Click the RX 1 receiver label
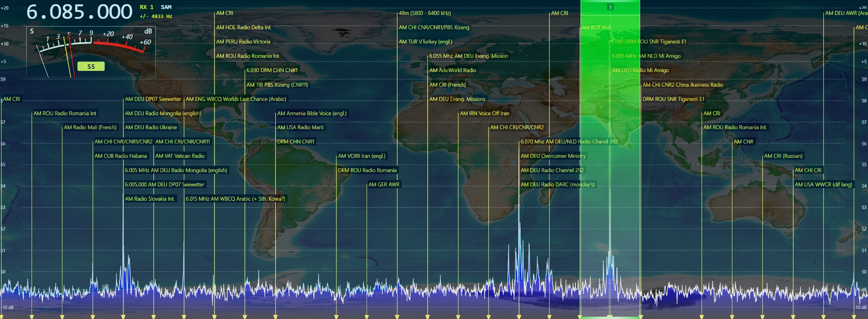The width and height of the screenshot is (868, 319). point(147,7)
